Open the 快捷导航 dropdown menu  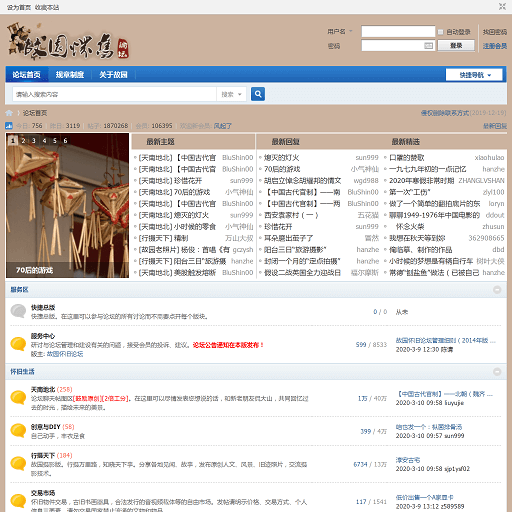coord(474,75)
